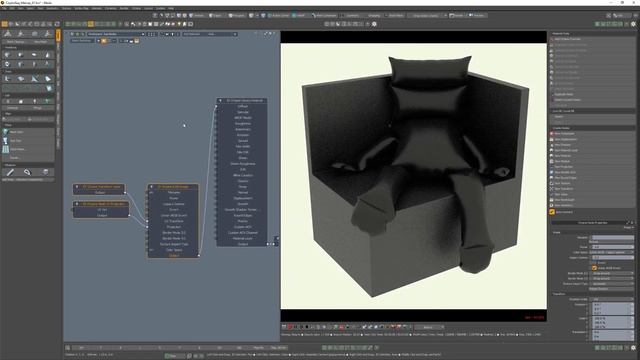Viewport: 640px width, 360px height.
Task: Select the Filename channel on image node
Action: [x=173, y=192]
